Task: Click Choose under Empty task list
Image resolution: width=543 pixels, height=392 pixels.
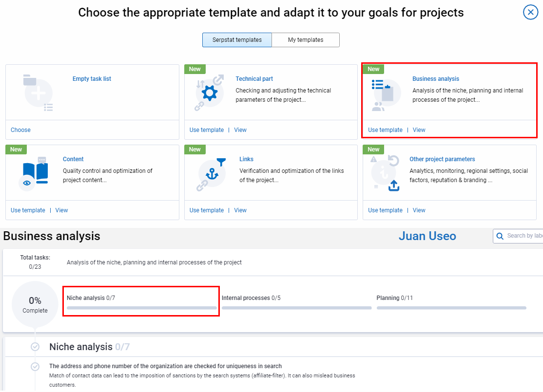Action: pyautogui.click(x=20, y=130)
